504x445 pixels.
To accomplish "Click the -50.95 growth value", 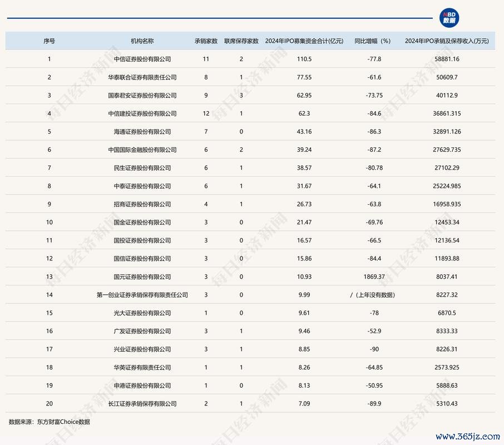I will [374, 385].
